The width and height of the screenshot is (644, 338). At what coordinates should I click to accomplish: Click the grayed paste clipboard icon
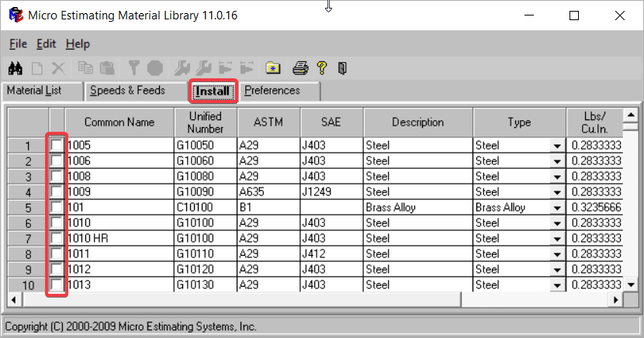[x=107, y=68]
